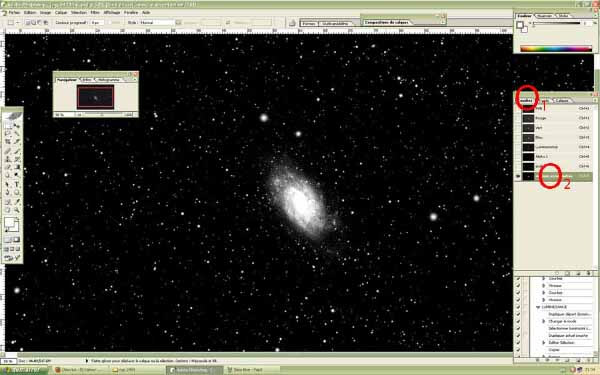This screenshot has height=375, width=600.
Task: Toggle visibility box of the Rouge channel
Action: [518, 118]
